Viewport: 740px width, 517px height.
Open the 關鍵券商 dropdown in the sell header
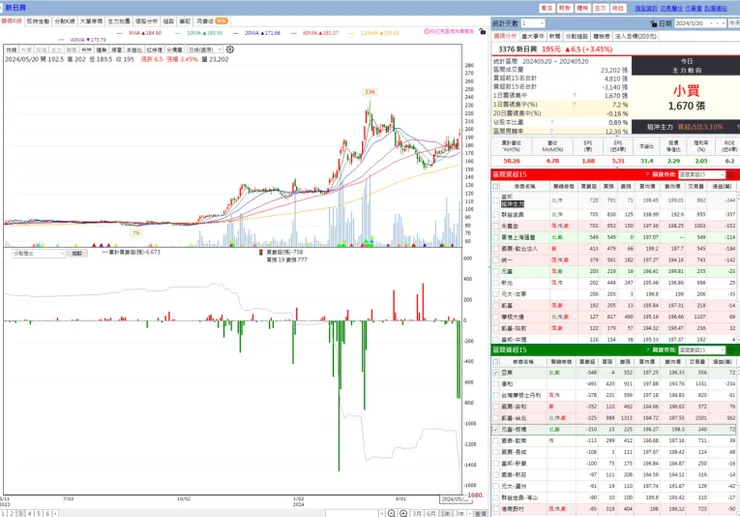coord(701,350)
